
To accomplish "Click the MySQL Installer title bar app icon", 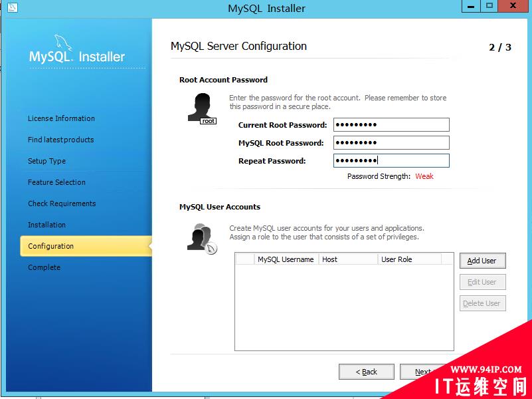I will (x=13, y=7).
